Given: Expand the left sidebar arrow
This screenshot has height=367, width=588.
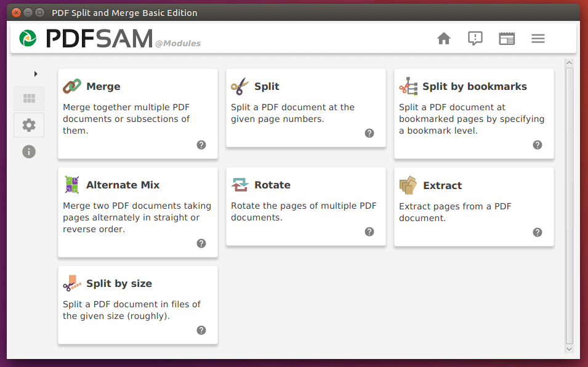Looking at the screenshot, I should pyautogui.click(x=36, y=74).
